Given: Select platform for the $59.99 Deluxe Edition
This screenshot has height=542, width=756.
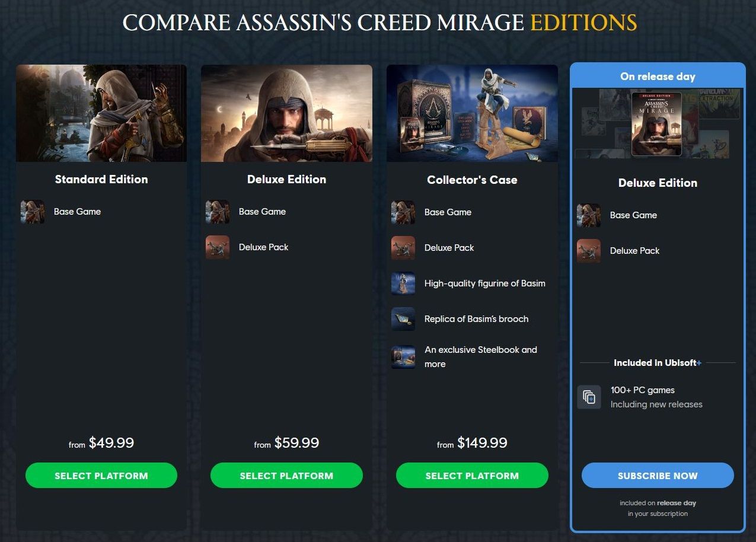Looking at the screenshot, I should tap(286, 476).
